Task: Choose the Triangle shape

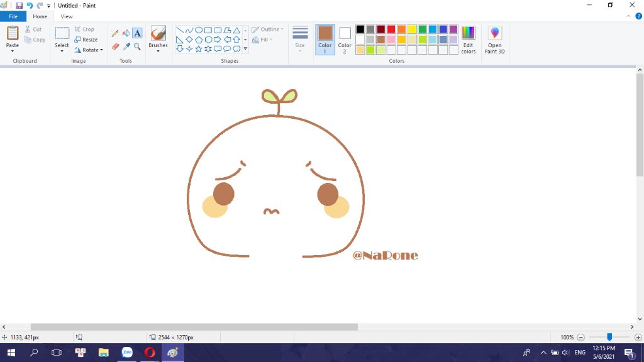Action: coord(236,30)
